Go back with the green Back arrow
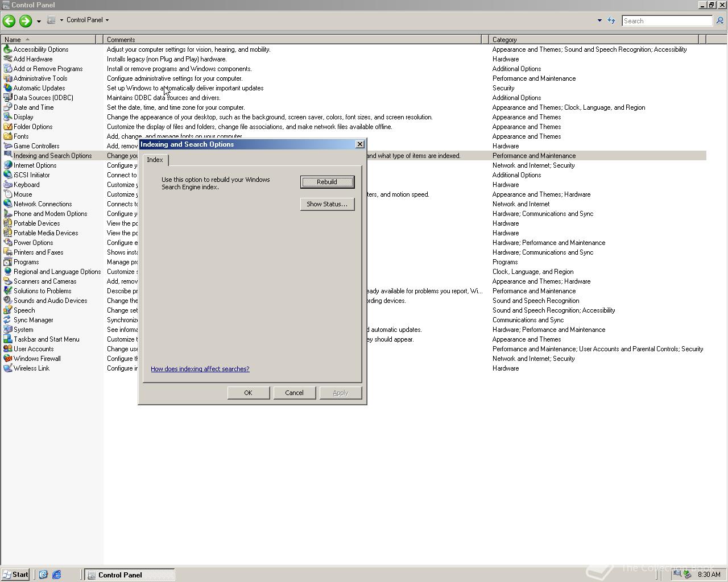Screen dimensions: 728x582 [x=9, y=21]
